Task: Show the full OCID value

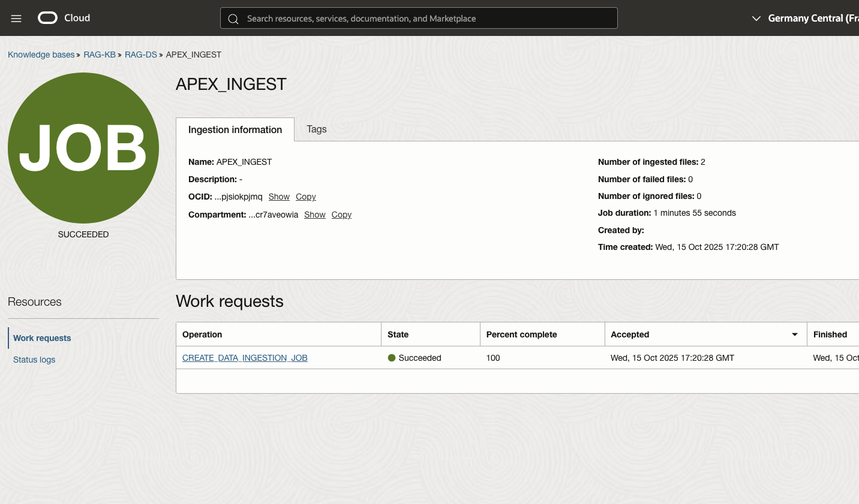Action: (279, 197)
